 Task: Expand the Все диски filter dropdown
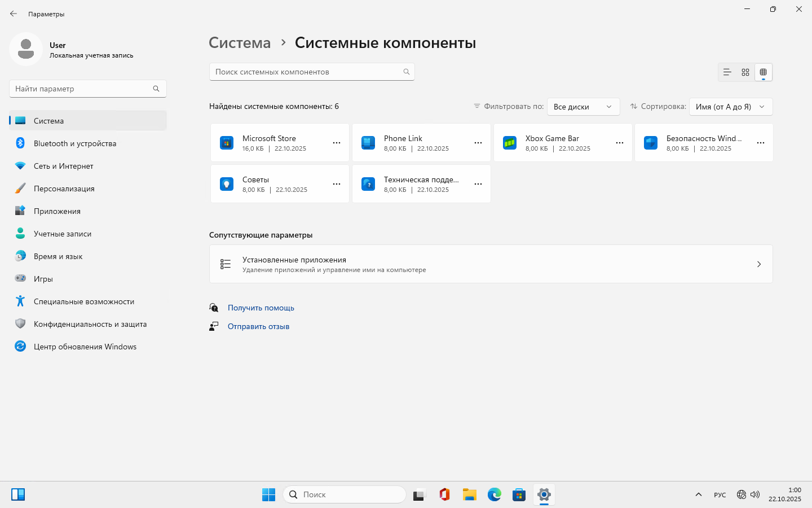(x=583, y=107)
